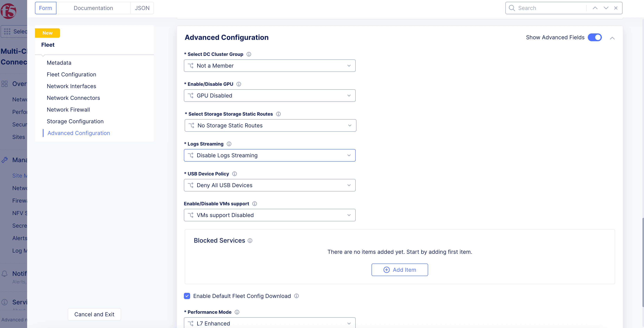Screen dimensions: 644x328
Task: Go to previous search result arrow
Action: pos(595,8)
